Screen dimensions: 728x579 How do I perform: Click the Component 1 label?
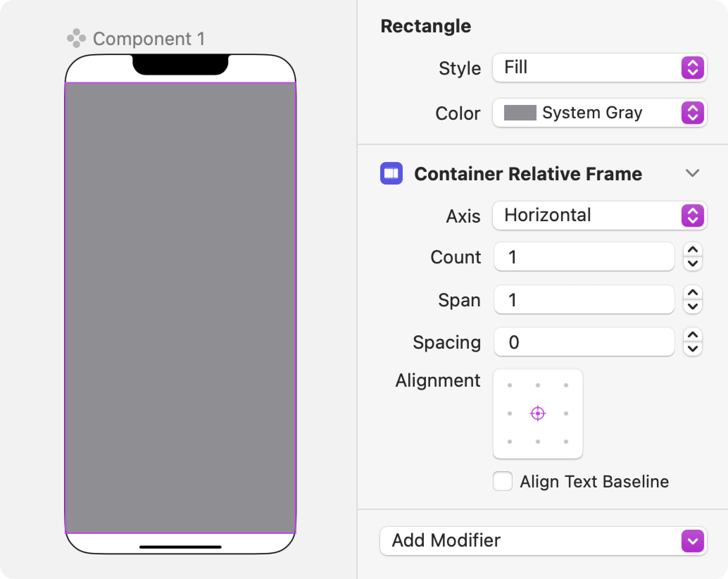tap(149, 39)
